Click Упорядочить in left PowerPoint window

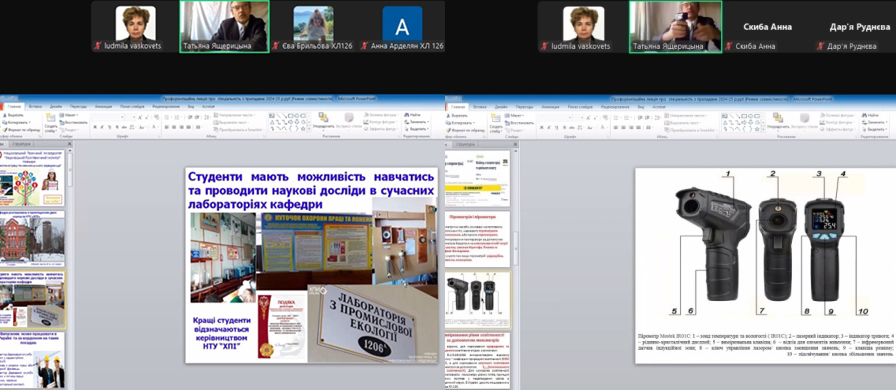click(323, 121)
